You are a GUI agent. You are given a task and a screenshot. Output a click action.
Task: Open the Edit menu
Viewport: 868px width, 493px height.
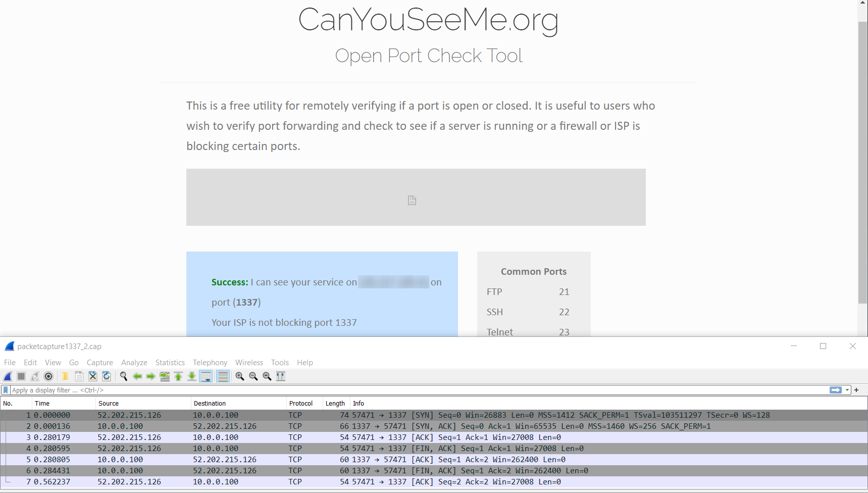(x=30, y=363)
